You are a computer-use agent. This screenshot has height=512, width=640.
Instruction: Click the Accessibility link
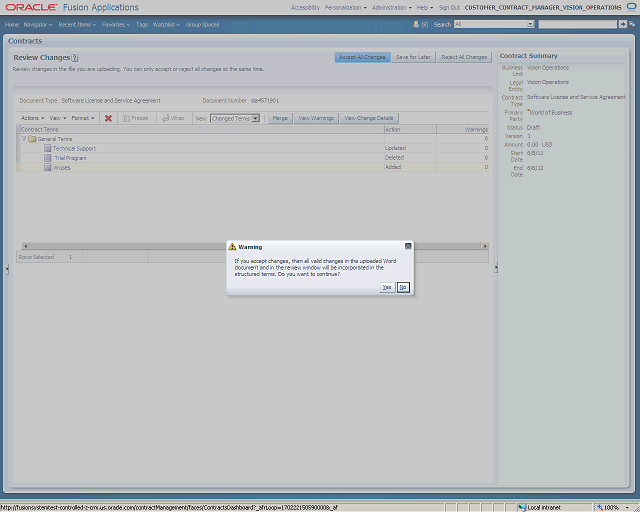coord(305,7)
